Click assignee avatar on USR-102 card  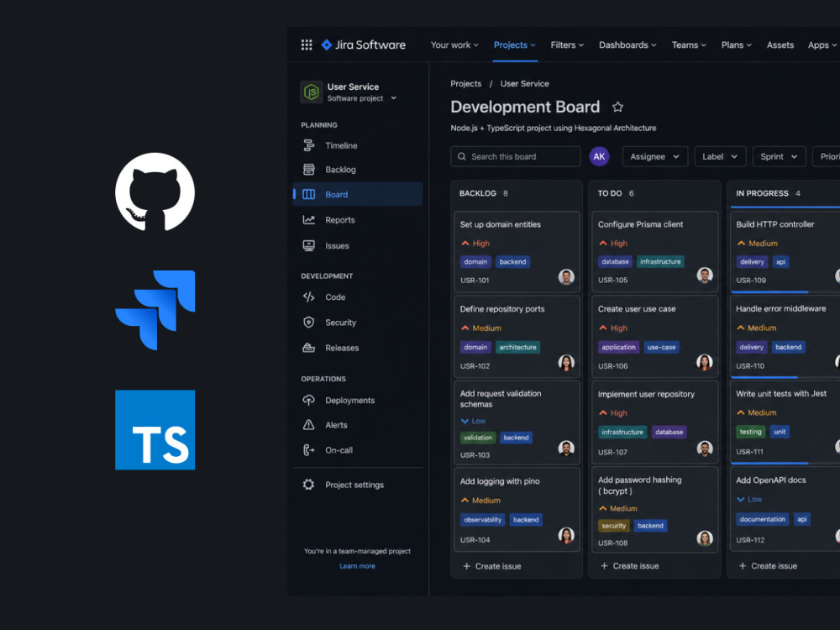[566, 363]
